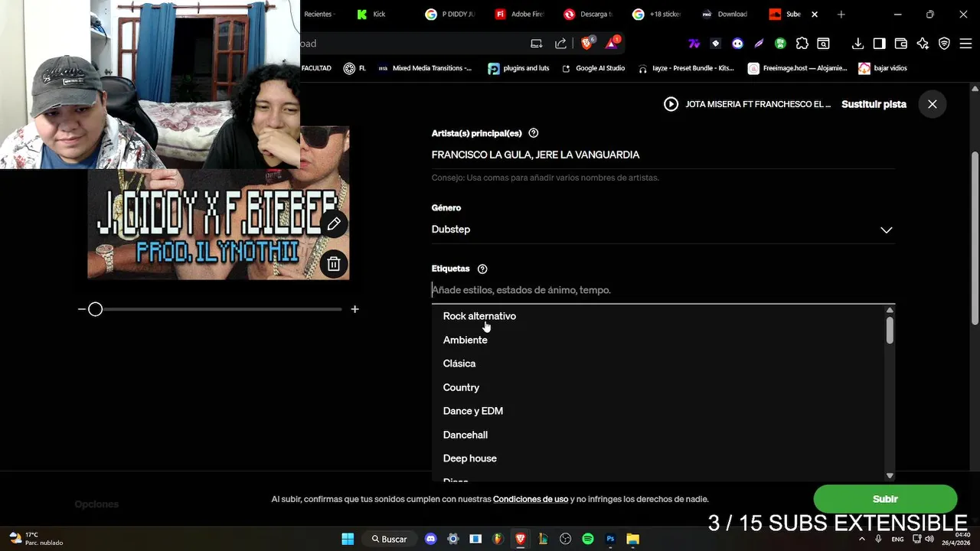Open a new browser tab

pos(841,14)
